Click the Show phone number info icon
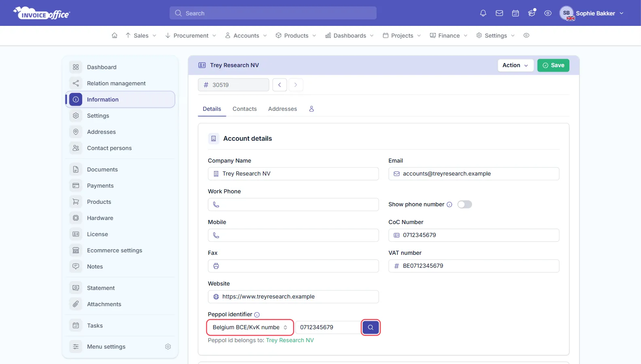This screenshot has width=641, height=364. click(x=449, y=205)
